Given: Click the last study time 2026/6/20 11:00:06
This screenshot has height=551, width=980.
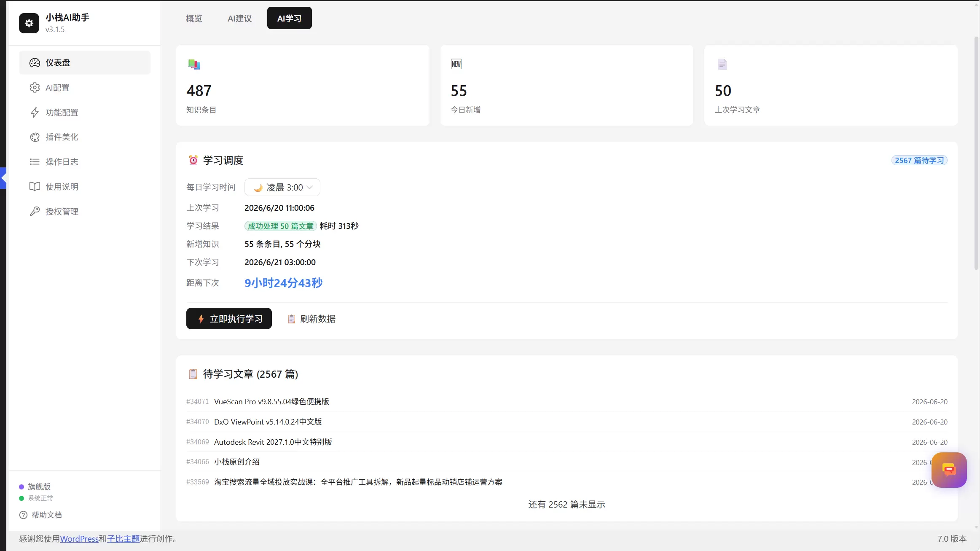Looking at the screenshot, I should click(x=279, y=208).
